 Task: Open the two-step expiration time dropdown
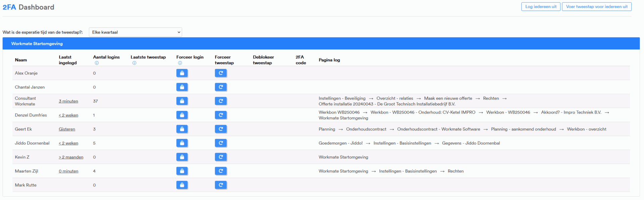coord(135,32)
